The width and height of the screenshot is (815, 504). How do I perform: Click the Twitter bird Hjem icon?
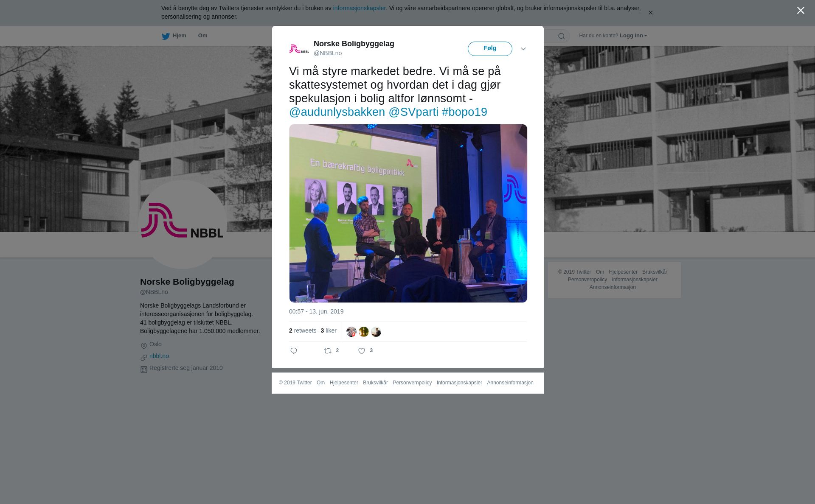pos(166,36)
